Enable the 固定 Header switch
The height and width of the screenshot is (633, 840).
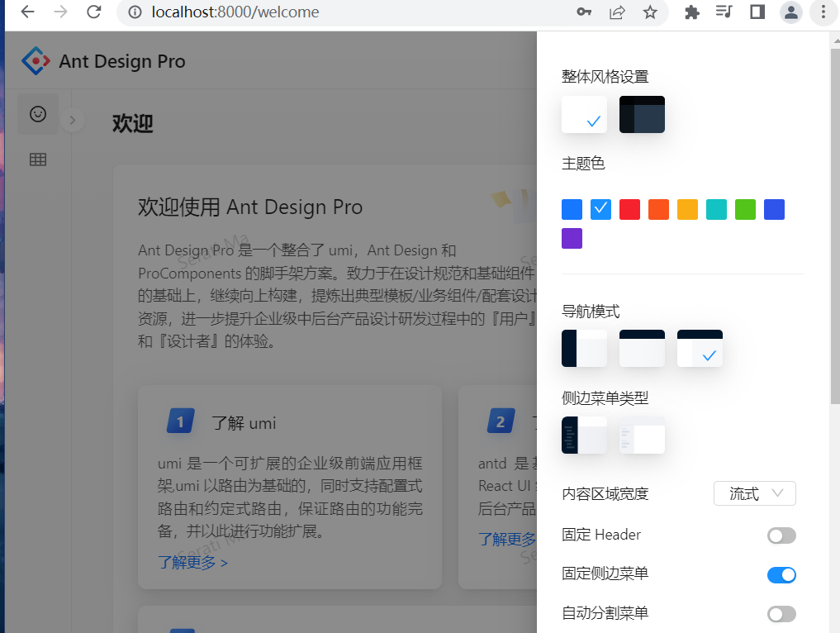(781, 535)
